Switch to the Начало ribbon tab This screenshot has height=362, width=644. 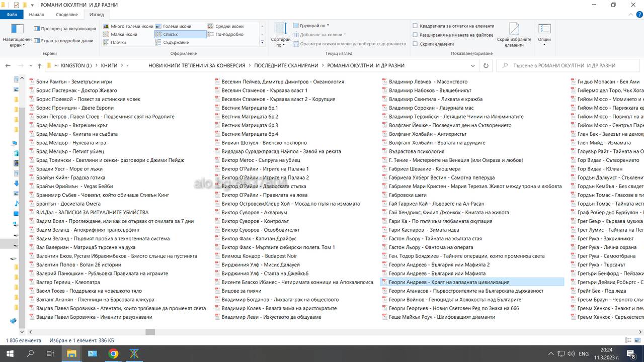click(36, 15)
